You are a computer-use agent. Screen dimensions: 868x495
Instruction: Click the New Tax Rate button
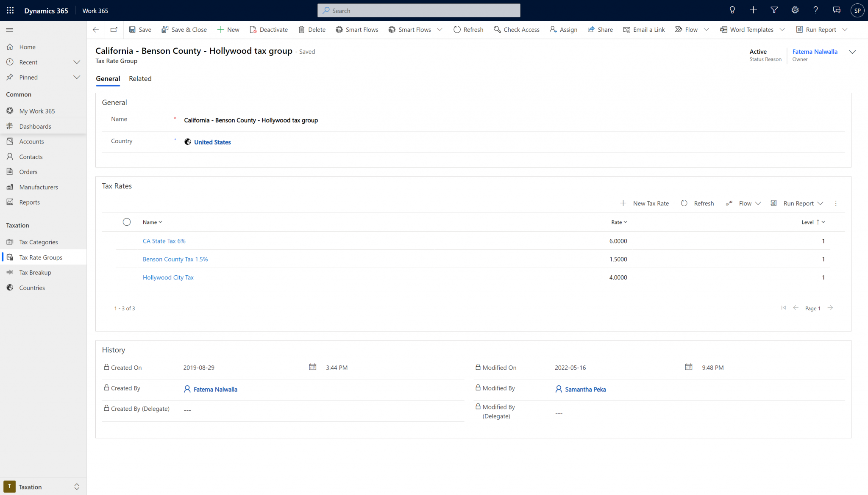(x=644, y=204)
